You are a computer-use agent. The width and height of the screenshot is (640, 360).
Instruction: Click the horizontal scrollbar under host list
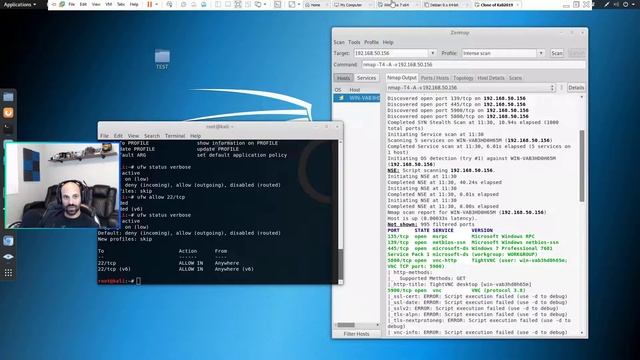(x=346, y=325)
